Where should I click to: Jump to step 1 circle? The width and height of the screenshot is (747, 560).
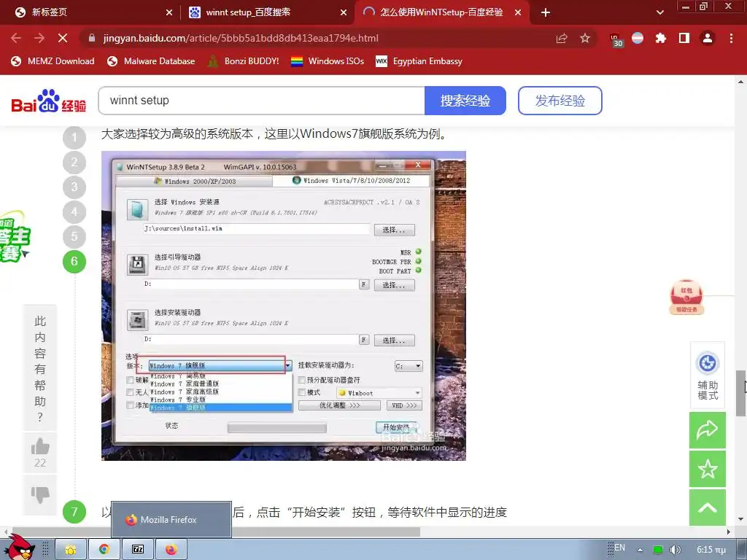(74, 138)
